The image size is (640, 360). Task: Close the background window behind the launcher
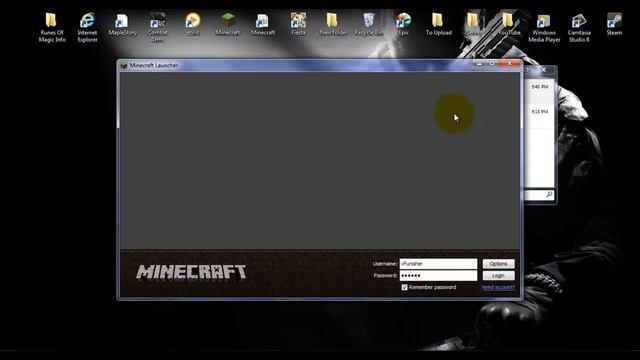coord(544,70)
